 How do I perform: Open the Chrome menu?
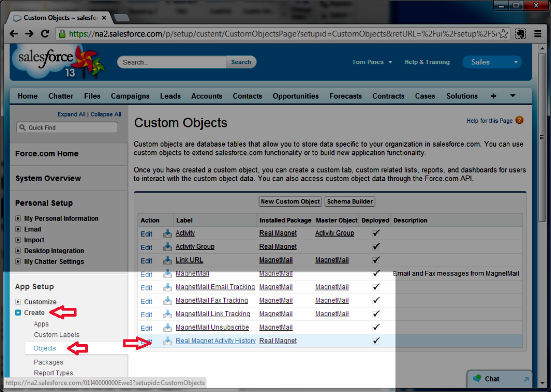point(537,34)
